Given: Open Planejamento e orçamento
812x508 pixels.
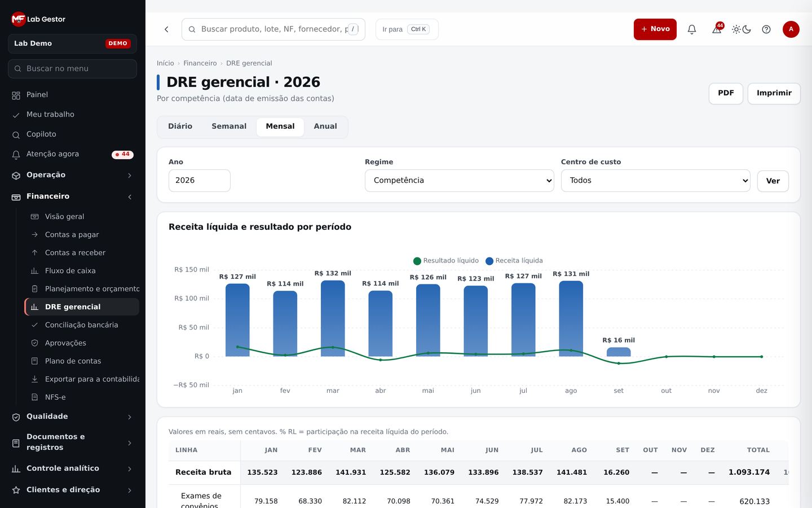Looking at the screenshot, I should 82,289.
